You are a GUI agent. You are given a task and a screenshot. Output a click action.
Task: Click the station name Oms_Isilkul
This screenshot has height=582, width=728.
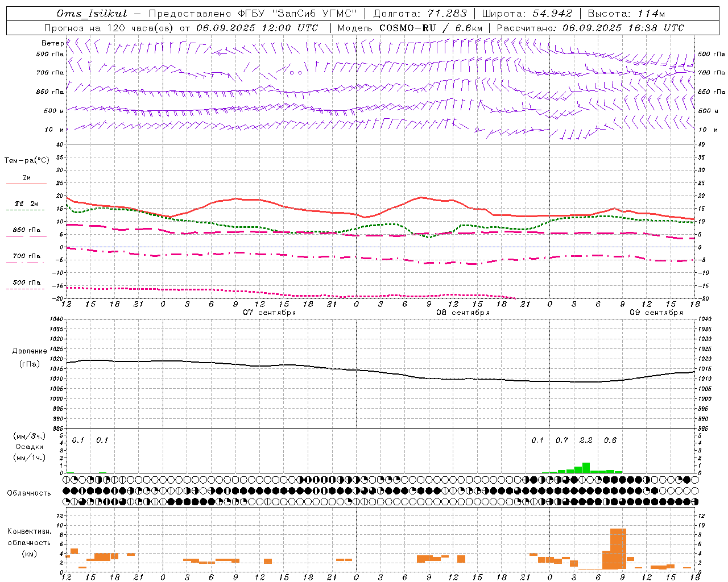(x=91, y=14)
